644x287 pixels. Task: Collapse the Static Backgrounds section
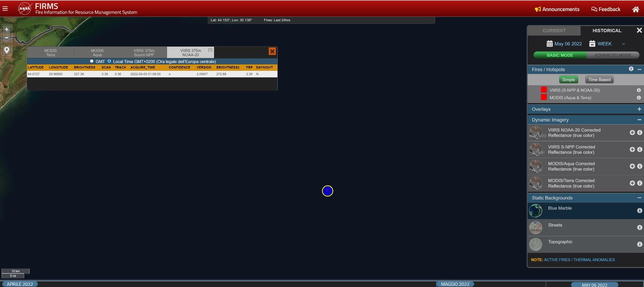(x=639, y=198)
